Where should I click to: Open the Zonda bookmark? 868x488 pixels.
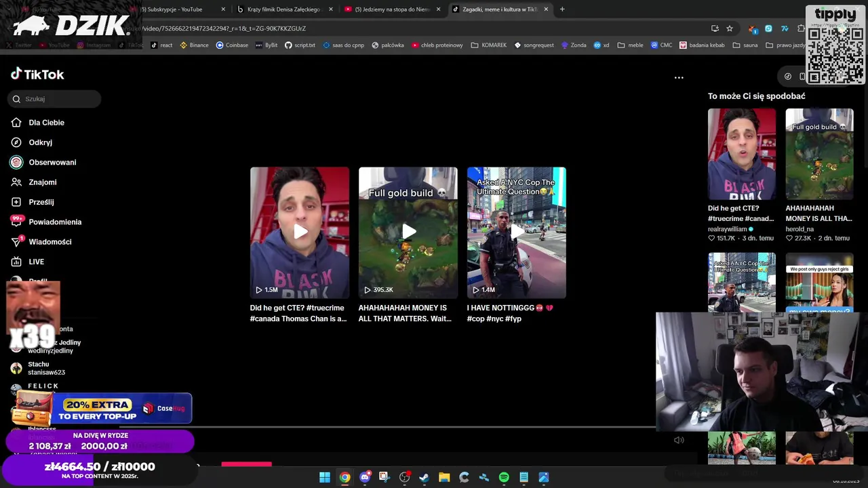pos(574,45)
